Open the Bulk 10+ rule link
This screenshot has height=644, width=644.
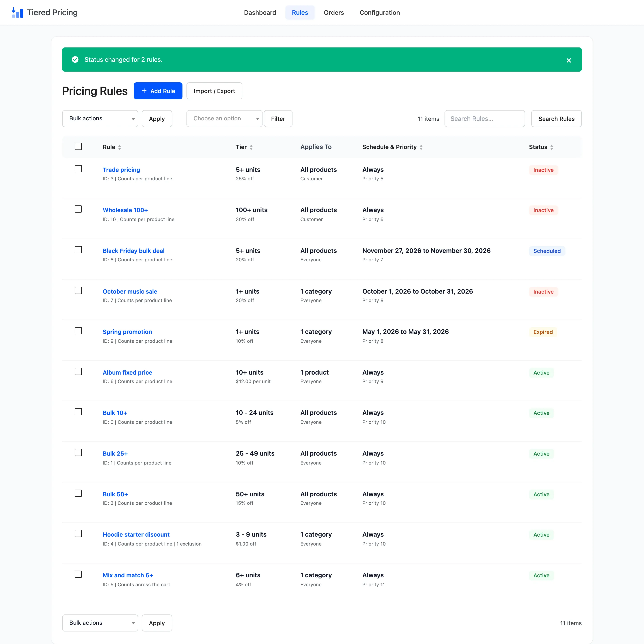point(115,413)
